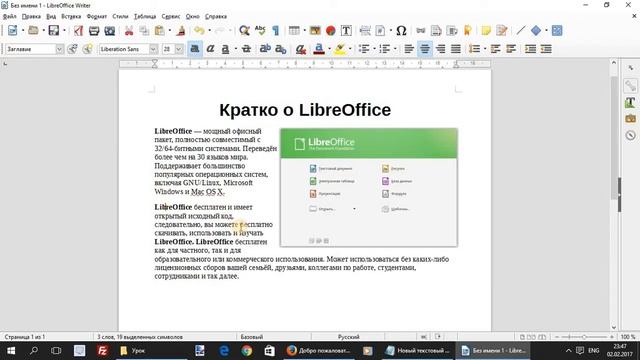Image resolution: width=640 pixels, height=360 pixels.
Task: Insert a comment (yellow note)
Action: (x=486, y=31)
